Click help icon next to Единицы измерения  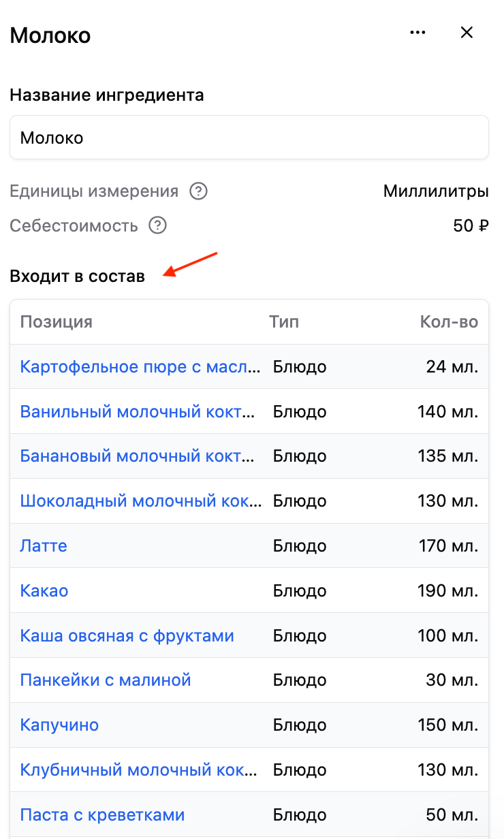tap(198, 191)
